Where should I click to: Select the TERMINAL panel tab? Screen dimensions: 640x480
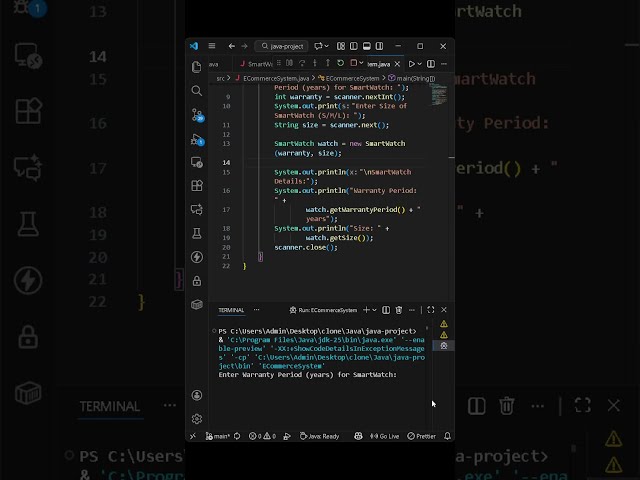pos(231,310)
